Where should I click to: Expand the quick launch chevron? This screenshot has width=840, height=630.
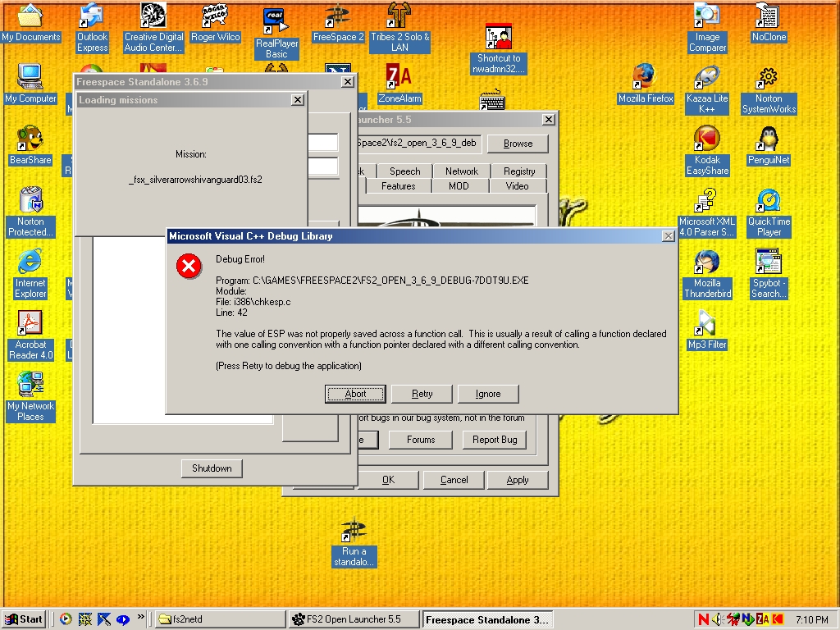[x=140, y=617]
